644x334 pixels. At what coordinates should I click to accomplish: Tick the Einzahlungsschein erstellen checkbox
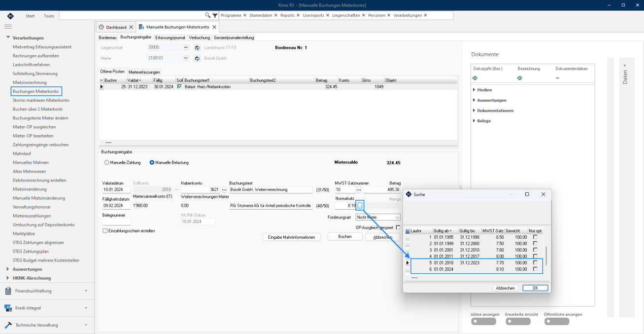[x=105, y=230]
